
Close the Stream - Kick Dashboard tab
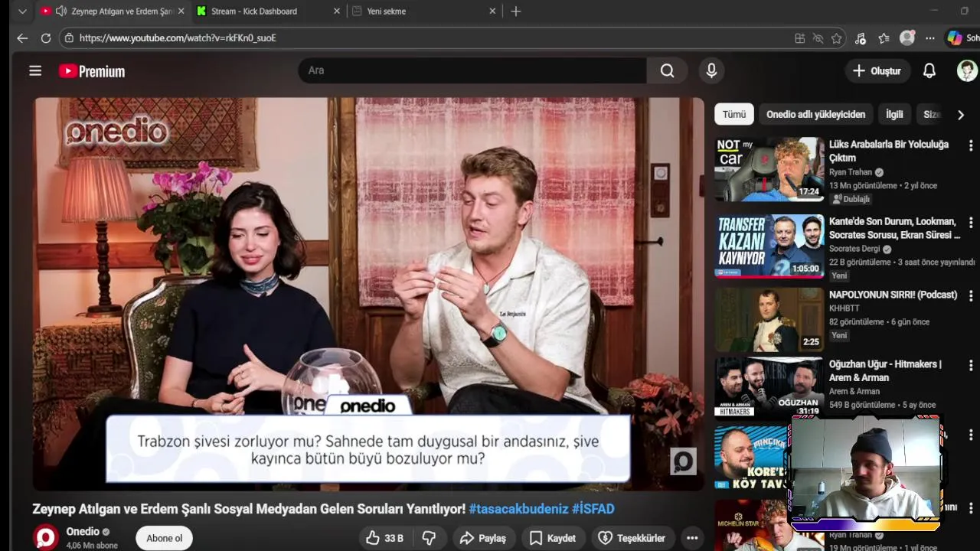pos(337,11)
